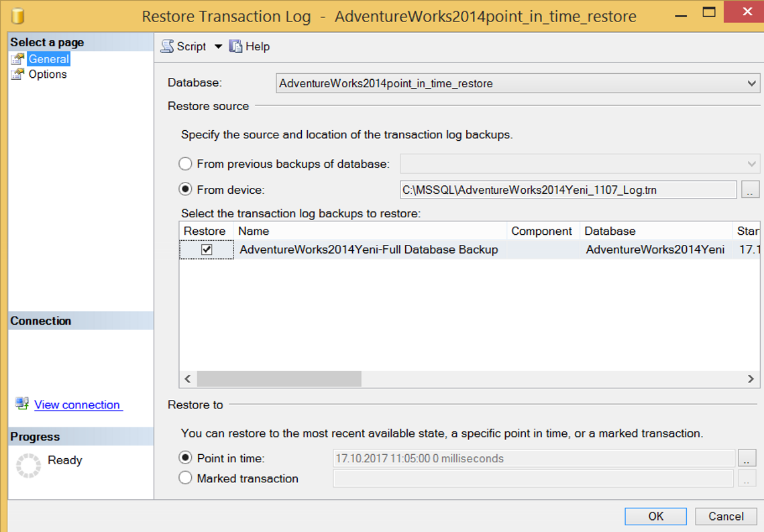
Task: Click the Help toolbar icon
Action: click(236, 46)
